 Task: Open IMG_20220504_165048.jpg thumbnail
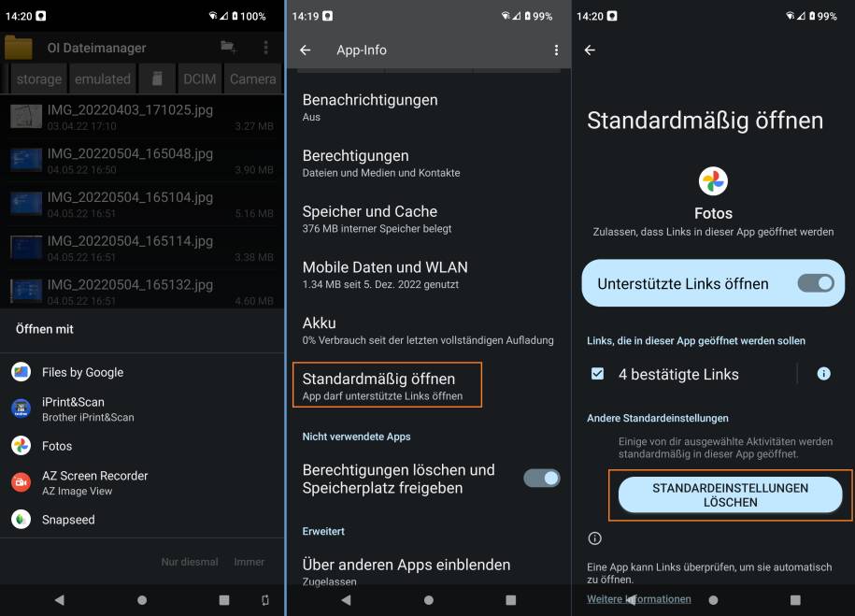(x=25, y=160)
